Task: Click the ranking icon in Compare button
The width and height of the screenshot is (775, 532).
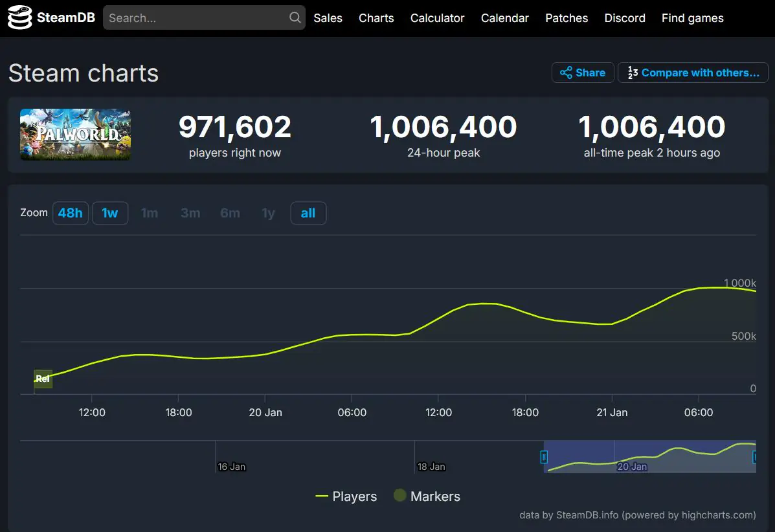Action: [x=633, y=72]
